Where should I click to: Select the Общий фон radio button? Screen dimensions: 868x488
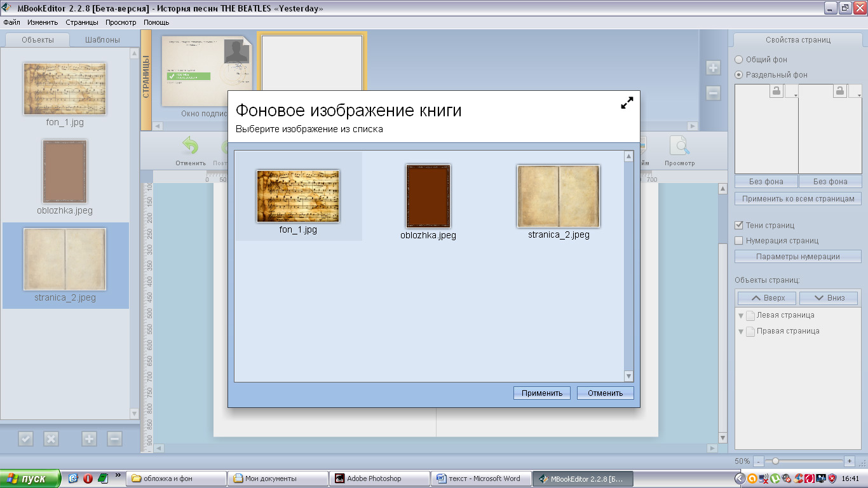click(739, 59)
